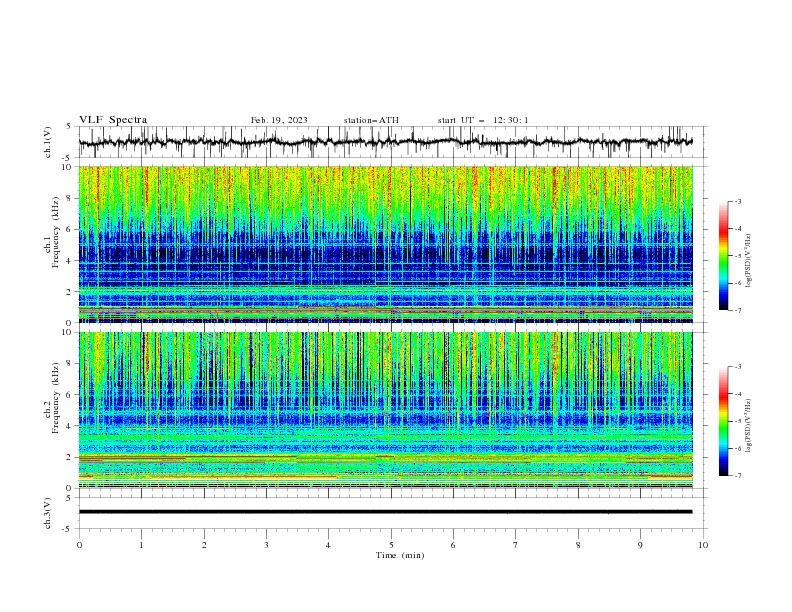Click the '6' kHz tick of ch.1 spectrogram
The height and width of the screenshot is (612, 792).
click(x=70, y=230)
